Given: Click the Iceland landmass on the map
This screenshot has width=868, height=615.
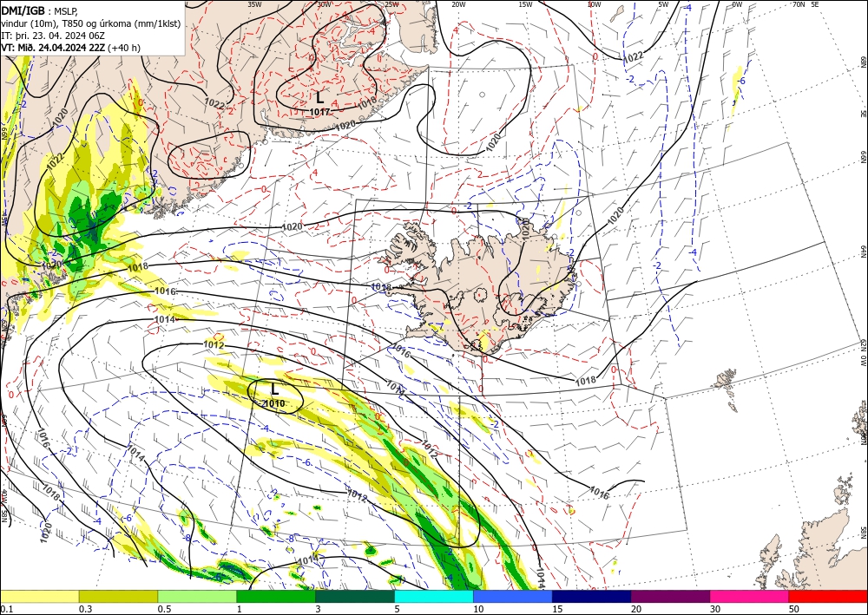Looking at the screenshot, I should (x=482, y=288).
